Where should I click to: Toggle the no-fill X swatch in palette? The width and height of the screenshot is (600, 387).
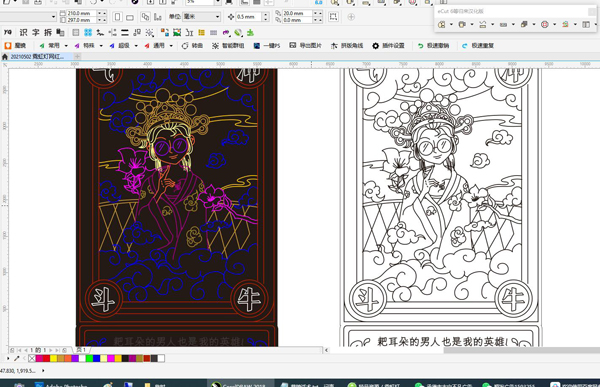pyautogui.click(x=32, y=358)
